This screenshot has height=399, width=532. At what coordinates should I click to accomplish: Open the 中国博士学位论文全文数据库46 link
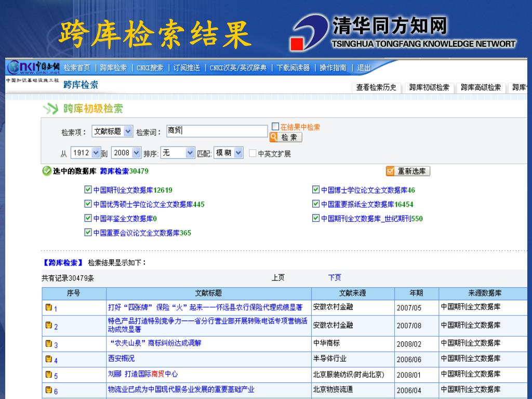tap(368, 190)
